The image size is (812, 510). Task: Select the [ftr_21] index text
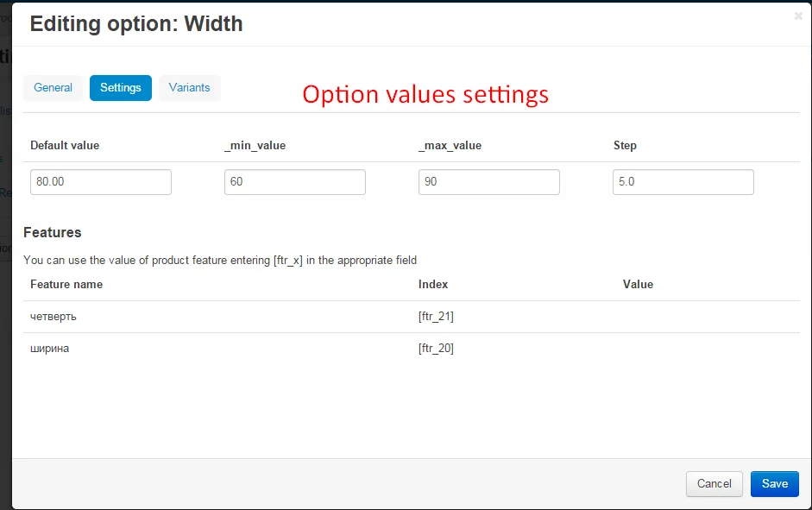pos(436,317)
